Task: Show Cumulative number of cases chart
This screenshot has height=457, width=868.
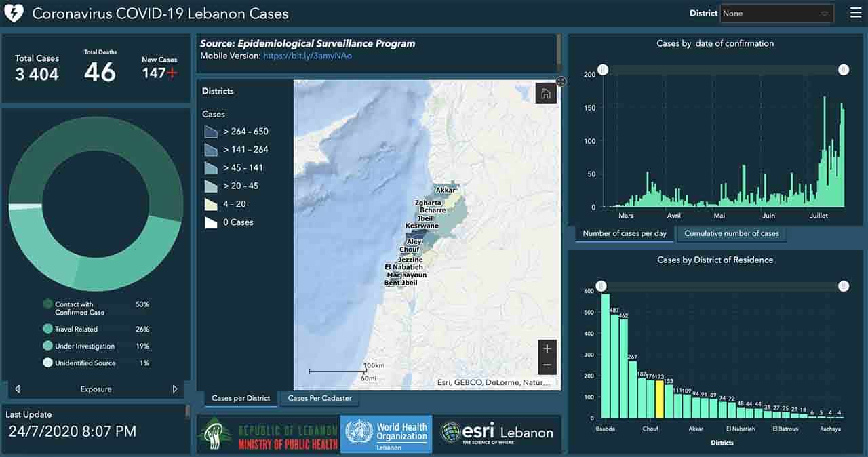Action: (x=731, y=234)
